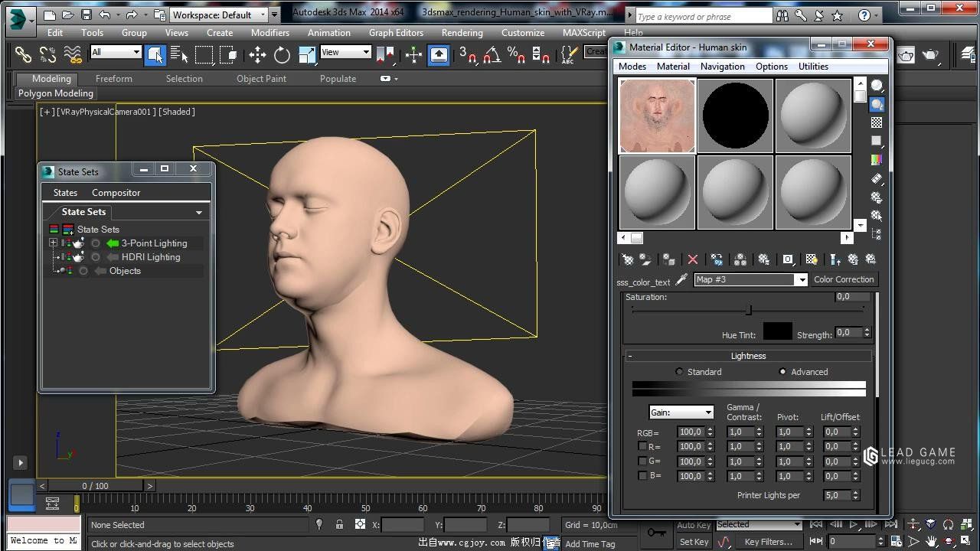980x551 pixels.
Task: Activate Select and Move tool
Action: tap(257, 54)
